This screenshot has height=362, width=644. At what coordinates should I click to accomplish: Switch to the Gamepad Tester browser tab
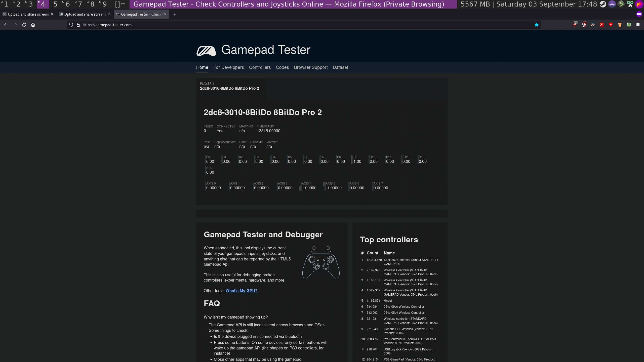(141, 14)
